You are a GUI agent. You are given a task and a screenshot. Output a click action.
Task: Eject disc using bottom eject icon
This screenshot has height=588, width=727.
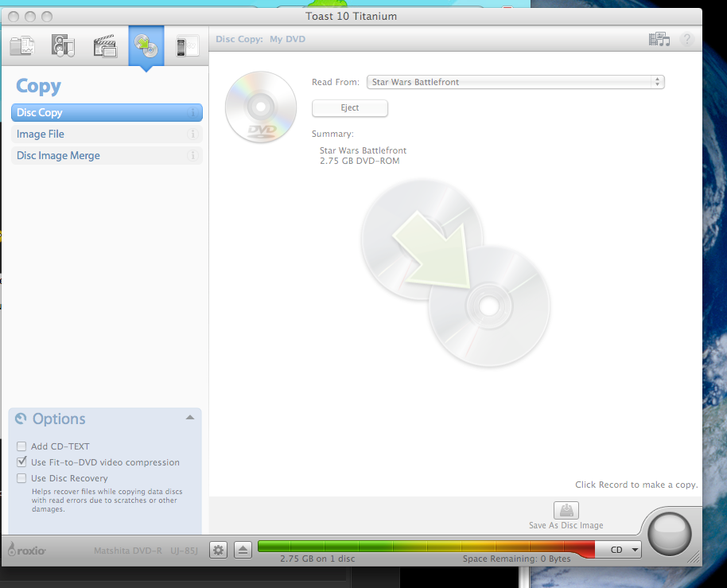pyautogui.click(x=243, y=551)
